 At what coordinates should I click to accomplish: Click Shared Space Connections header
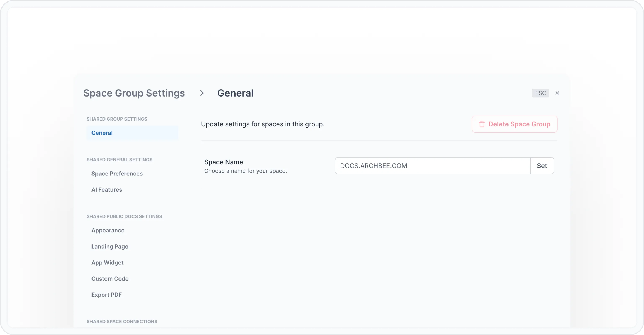click(x=122, y=321)
